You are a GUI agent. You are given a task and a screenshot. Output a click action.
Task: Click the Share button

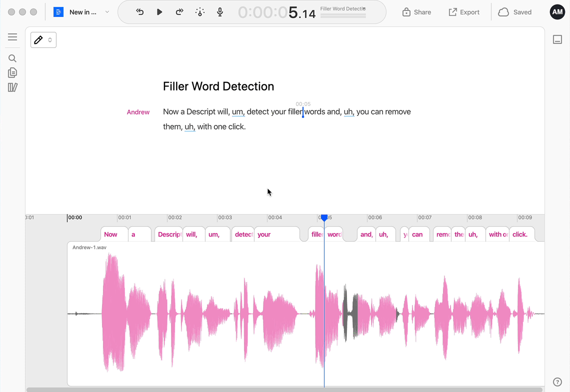point(416,11)
